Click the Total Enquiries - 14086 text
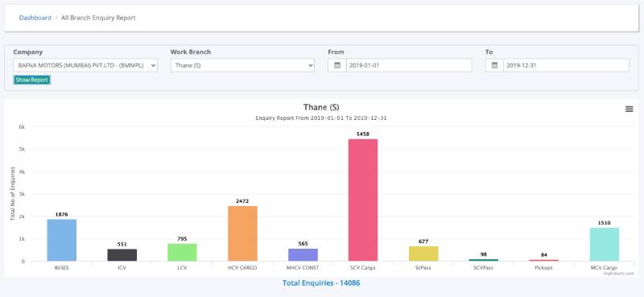 pyautogui.click(x=321, y=283)
